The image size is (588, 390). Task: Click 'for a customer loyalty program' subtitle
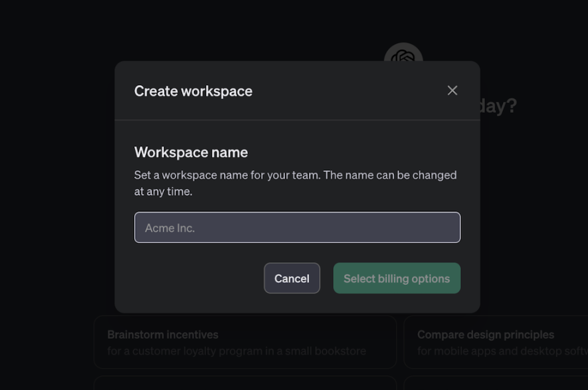point(236,351)
